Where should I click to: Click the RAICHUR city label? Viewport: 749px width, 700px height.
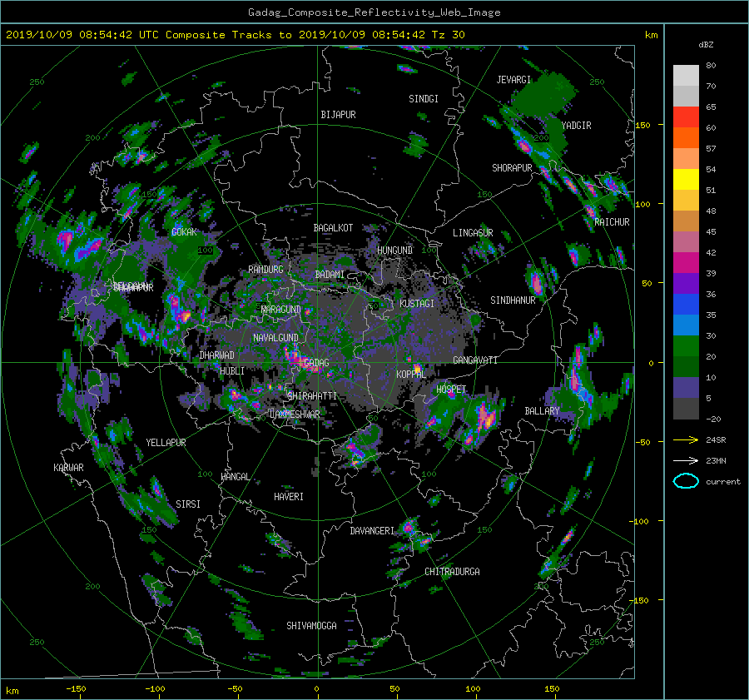612,222
